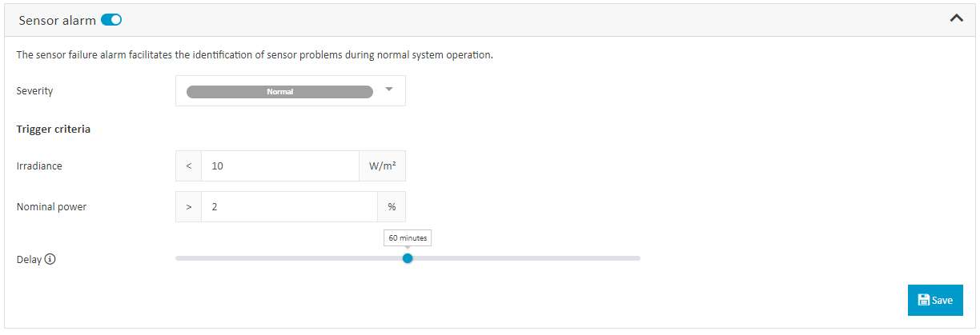
Task: Click the Nominal power value field
Action: tap(289, 206)
